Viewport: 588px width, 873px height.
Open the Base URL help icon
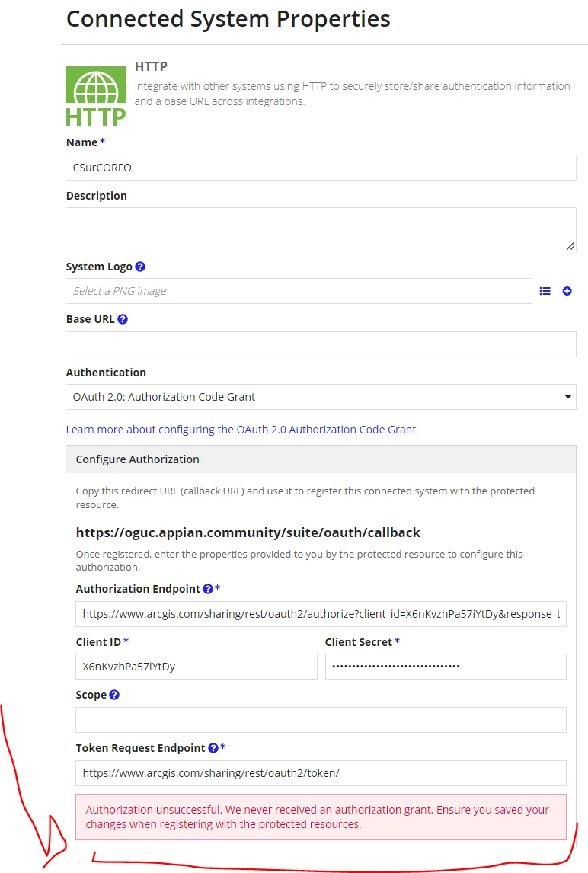coord(123,319)
